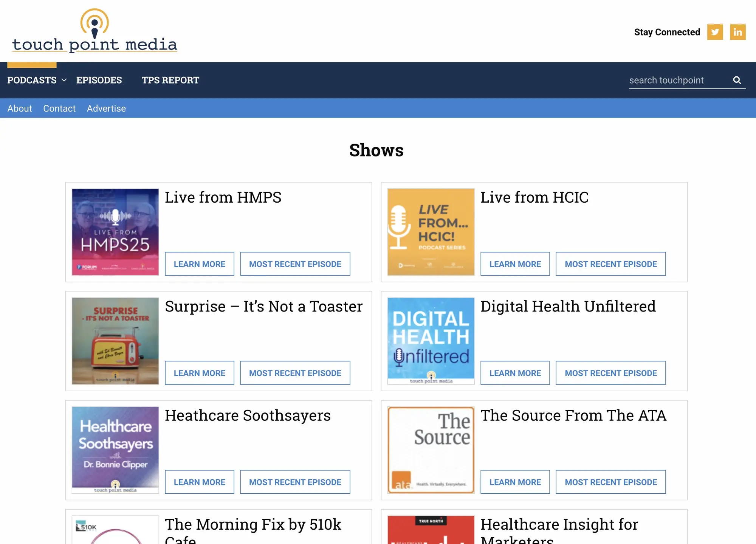Open most recent The Source From The ATA episode
756x544 pixels.
(611, 482)
